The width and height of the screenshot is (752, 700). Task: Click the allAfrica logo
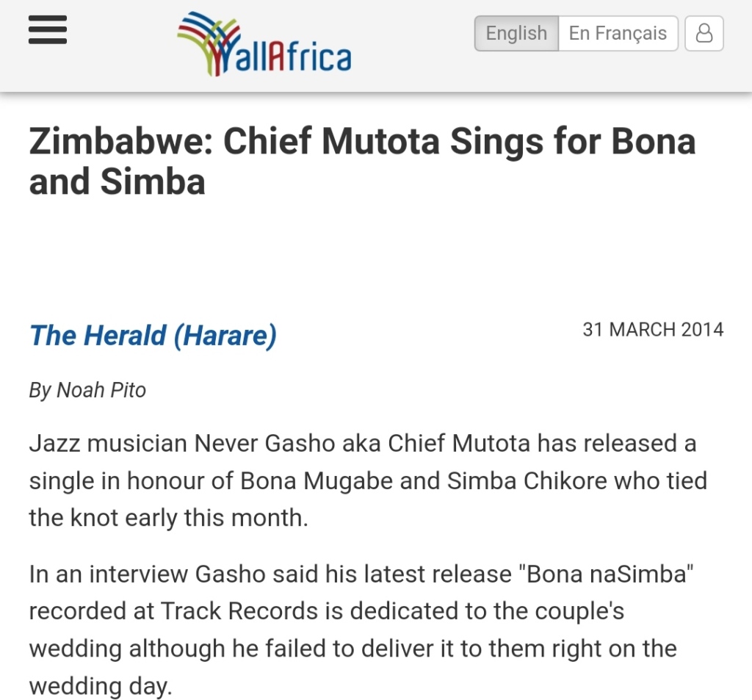tap(264, 44)
